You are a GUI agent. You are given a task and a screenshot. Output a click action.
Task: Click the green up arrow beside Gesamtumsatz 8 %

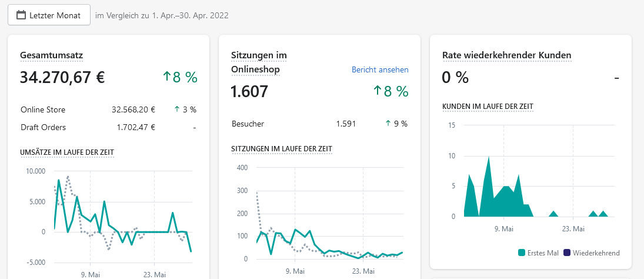pos(166,77)
